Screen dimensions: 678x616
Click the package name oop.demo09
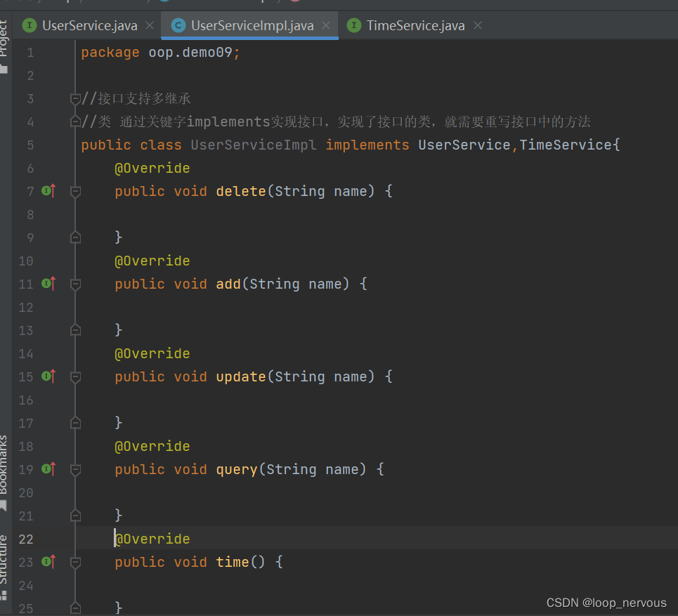(190, 52)
